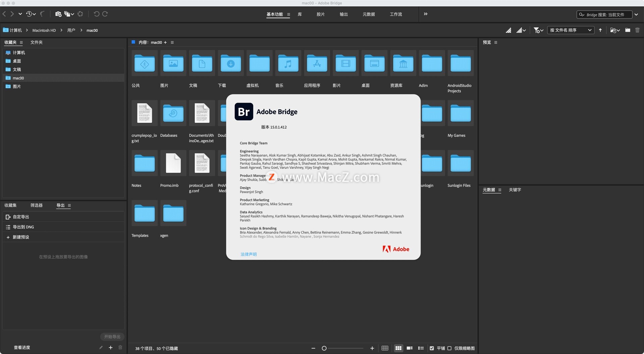Select the Promo.imb file thumbnail
Image resolution: width=644 pixels, height=354 pixels.
[173, 163]
